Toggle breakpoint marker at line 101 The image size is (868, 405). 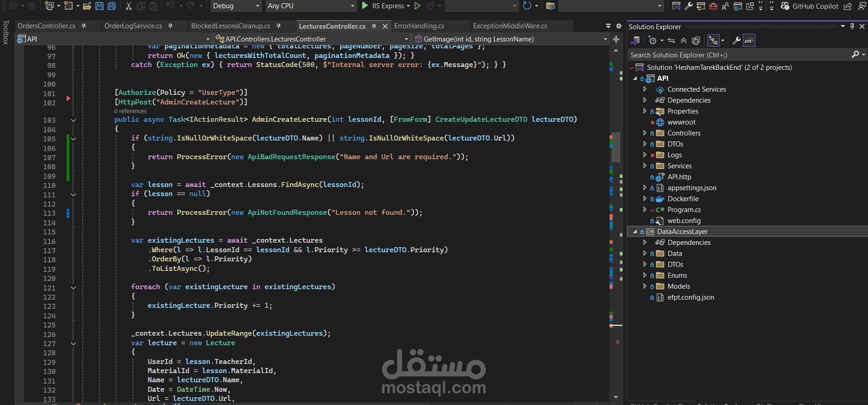pyautogui.click(x=68, y=98)
